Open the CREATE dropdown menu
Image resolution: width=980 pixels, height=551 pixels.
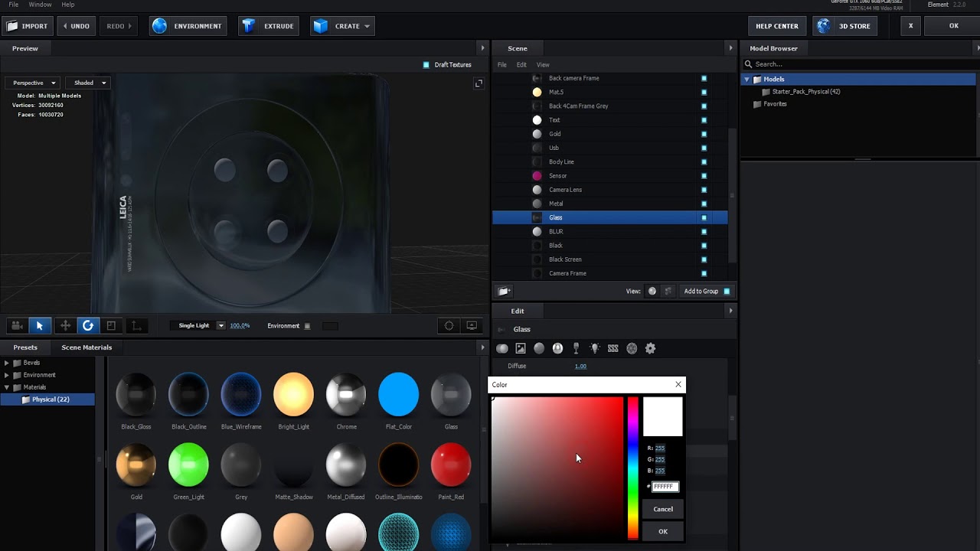tap(342, 26)
